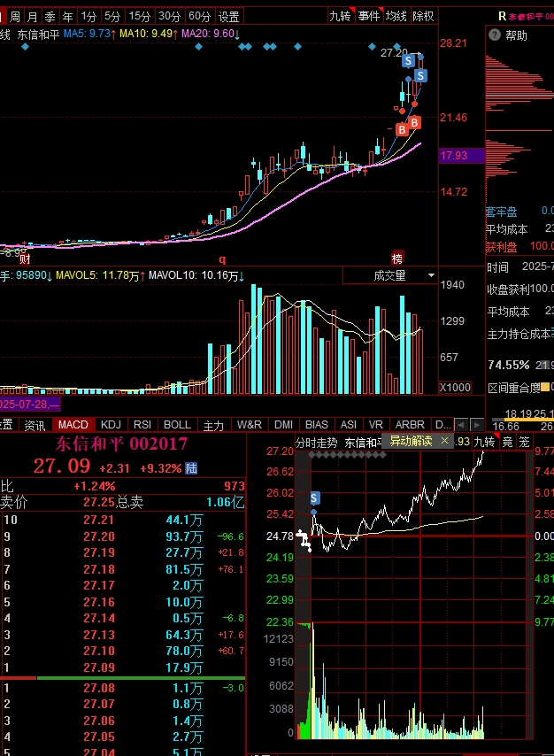The width and height of the screenshot is (554, 756).
Task: Click the 获利盘 label in chip panel
Action: pos(502,247)
